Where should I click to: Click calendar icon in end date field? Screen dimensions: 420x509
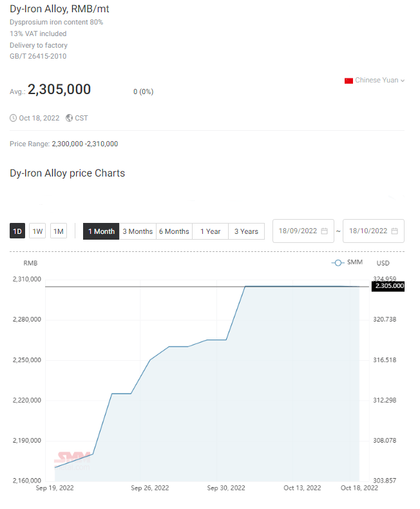click(x=394, y=231)
